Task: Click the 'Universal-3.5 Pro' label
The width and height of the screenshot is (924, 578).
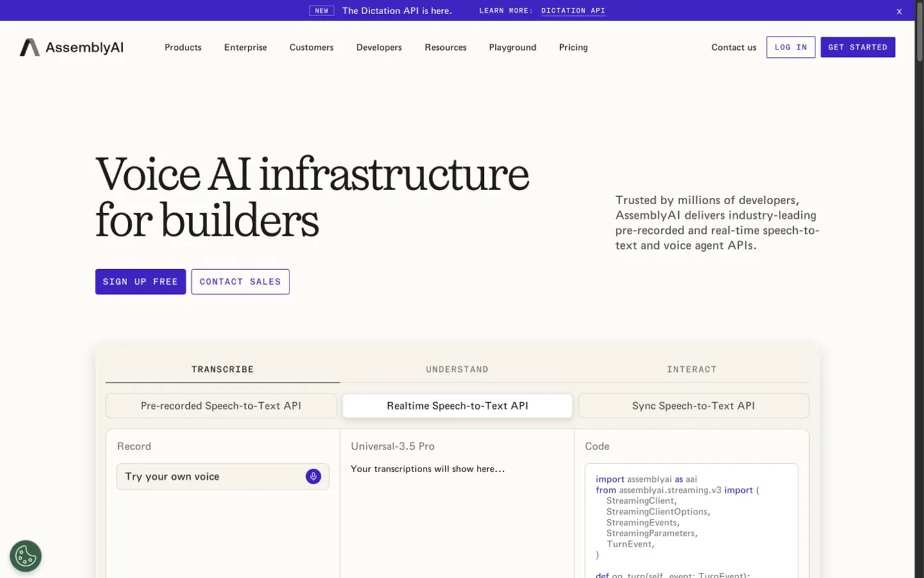Action: 393,446
